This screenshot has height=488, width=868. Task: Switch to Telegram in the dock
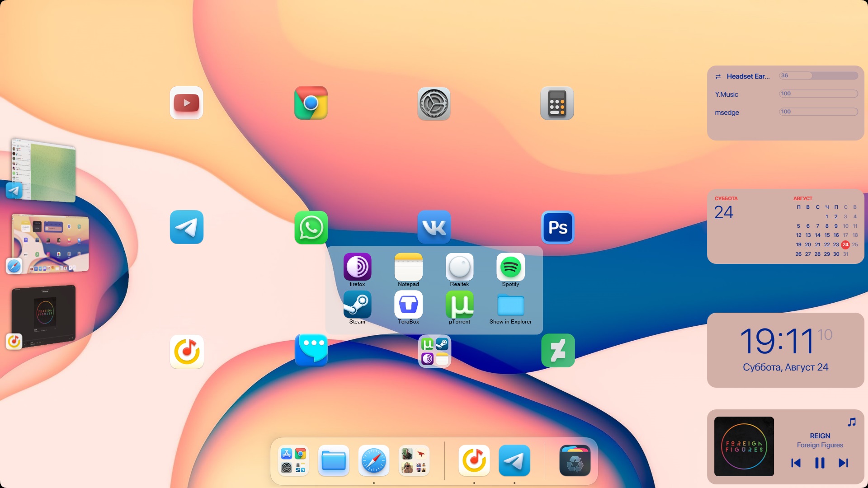click(x=514, y=460)
